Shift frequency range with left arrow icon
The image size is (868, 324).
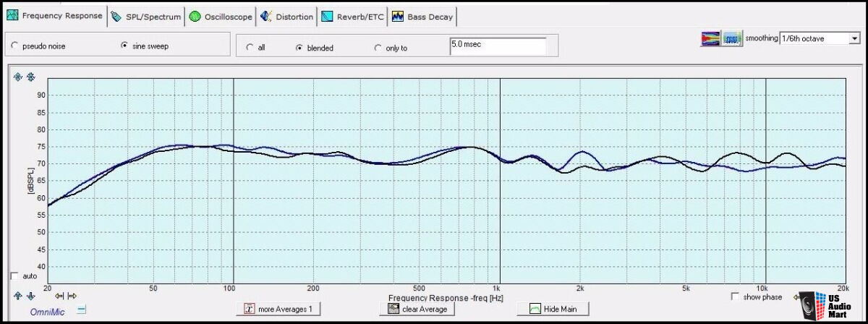[60, 295]
